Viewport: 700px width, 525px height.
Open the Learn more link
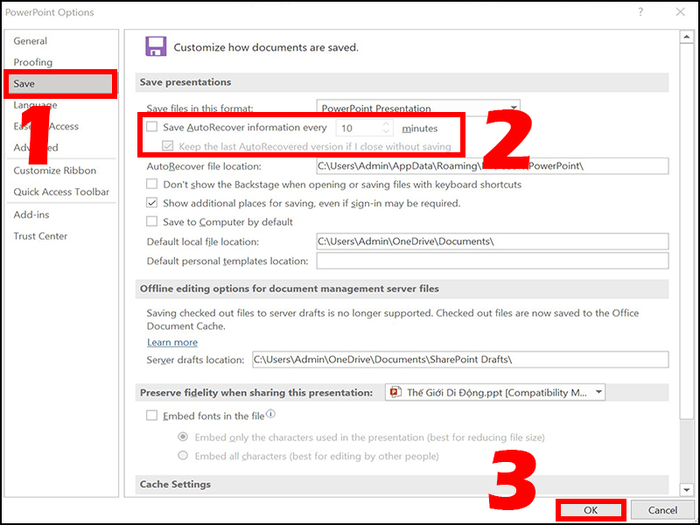tap(172, 342)
